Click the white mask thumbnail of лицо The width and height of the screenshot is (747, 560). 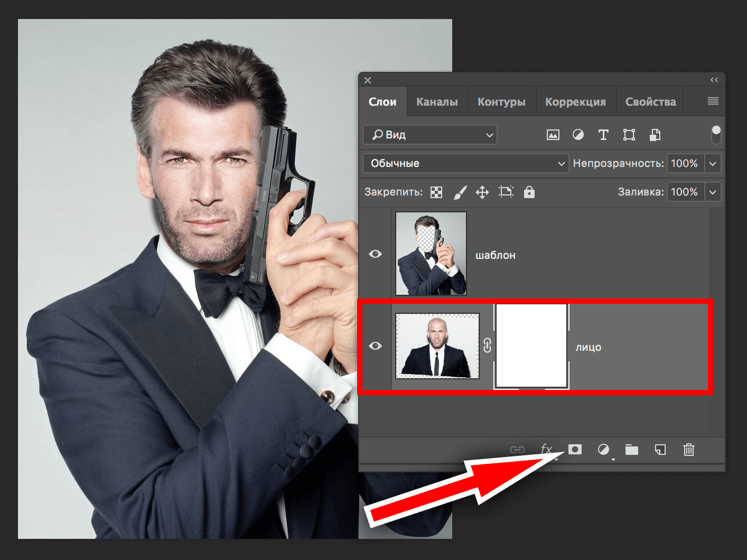coord(531,346)
